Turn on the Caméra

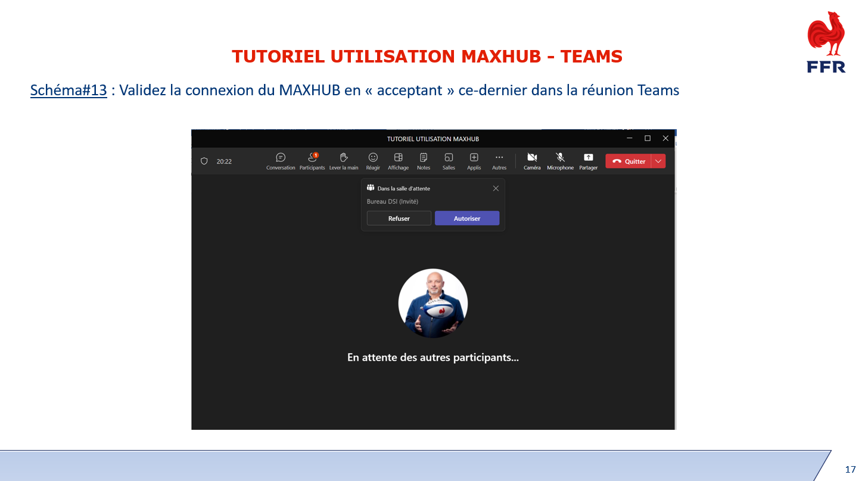532,161
